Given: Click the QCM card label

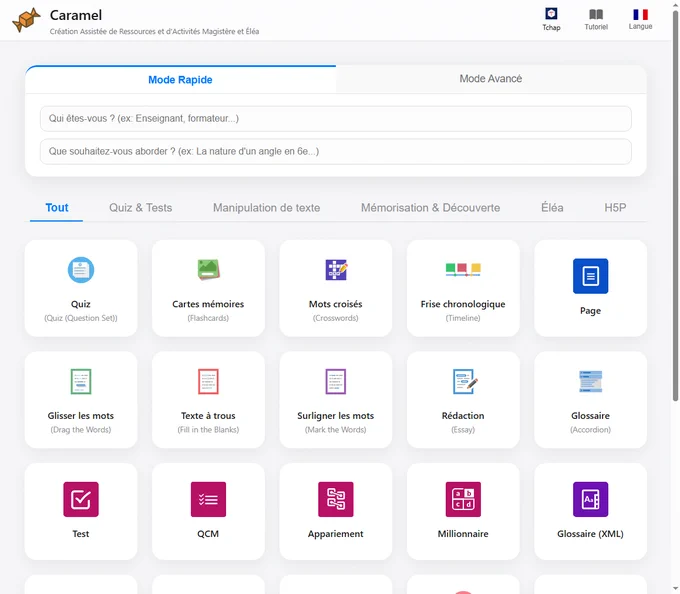Looking at the screenshot, I should pyautogui.click(x=208, y=534).
